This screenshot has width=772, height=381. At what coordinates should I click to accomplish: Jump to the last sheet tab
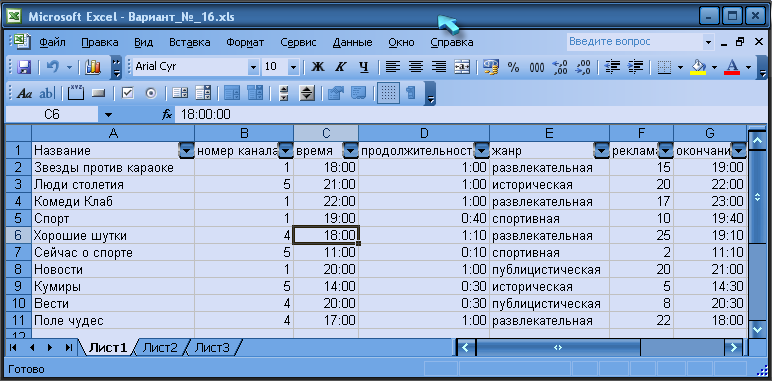68,348
